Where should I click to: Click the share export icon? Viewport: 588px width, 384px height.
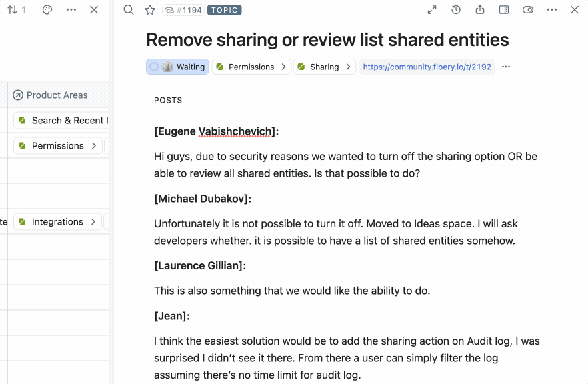(480, 10)
